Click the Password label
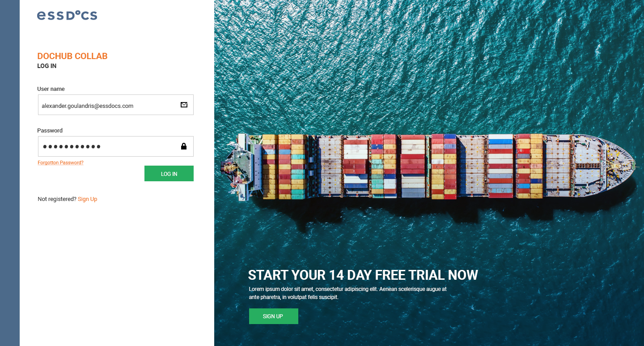644x346 pixels. point(50,131)
